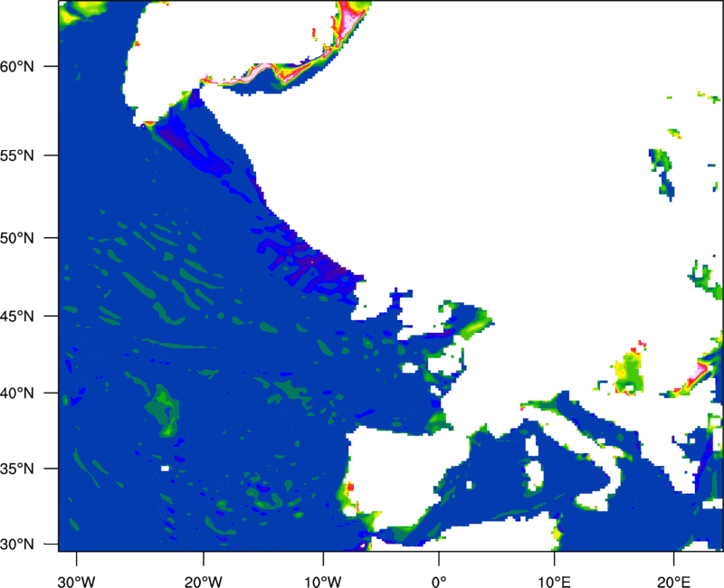Screen dimensions: 724x588
Task: Click the 45°N latitude label
Action: (17, 316)
